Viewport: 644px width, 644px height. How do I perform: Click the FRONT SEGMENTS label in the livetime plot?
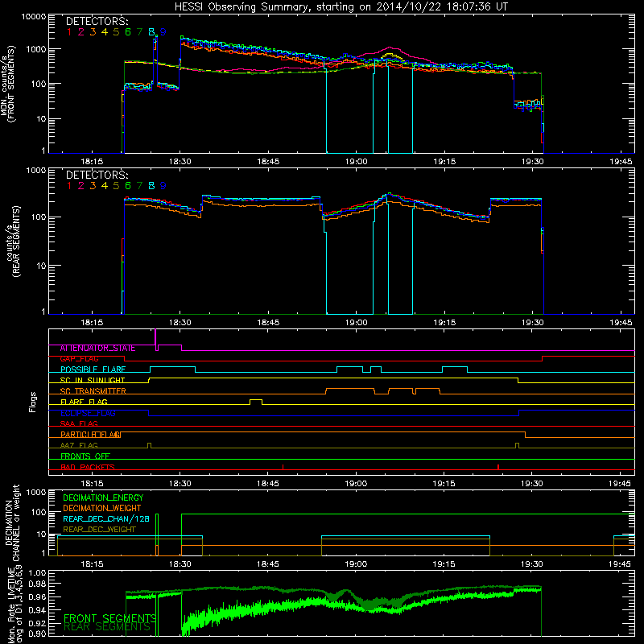[109, 618]
